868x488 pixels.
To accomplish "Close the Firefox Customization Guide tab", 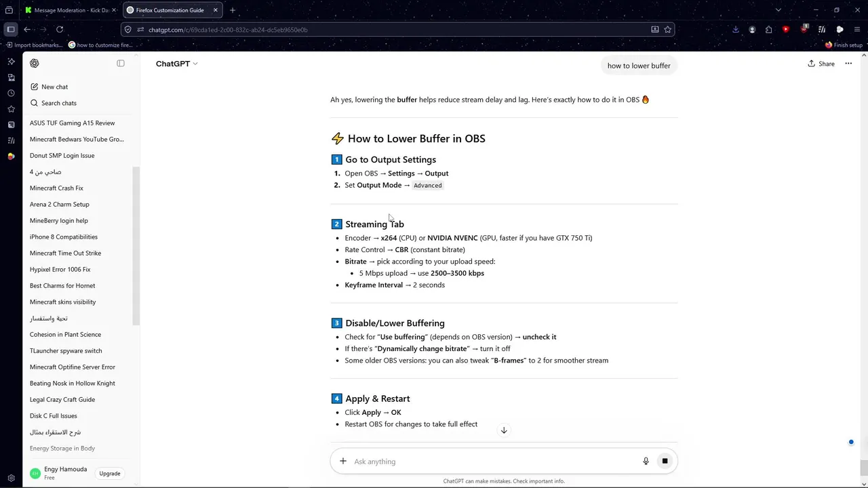I will tap(216, 10).
